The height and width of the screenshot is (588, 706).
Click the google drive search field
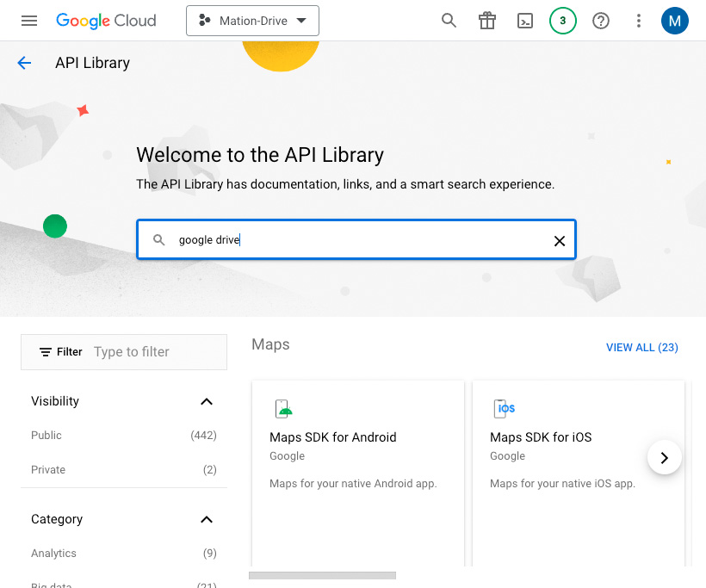(356, 239)
